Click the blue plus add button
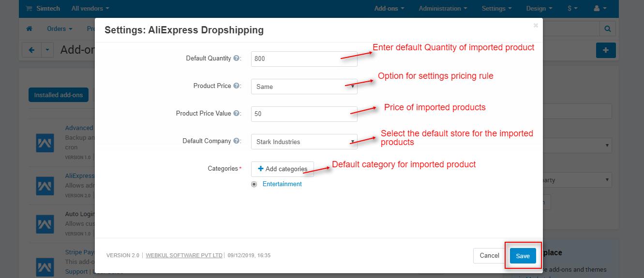Screen dimensions: 644x278 (606, 50)
